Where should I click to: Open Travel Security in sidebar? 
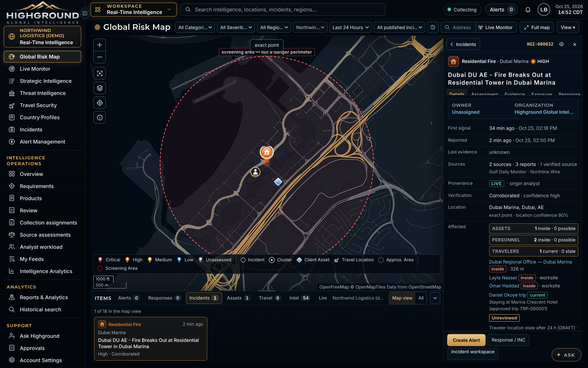pyautogui.click(x=42, y=105)
